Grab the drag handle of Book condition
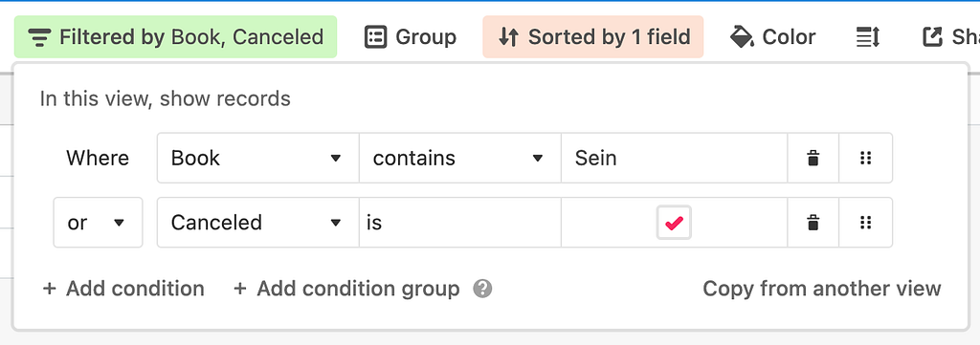 coord(865,159)
